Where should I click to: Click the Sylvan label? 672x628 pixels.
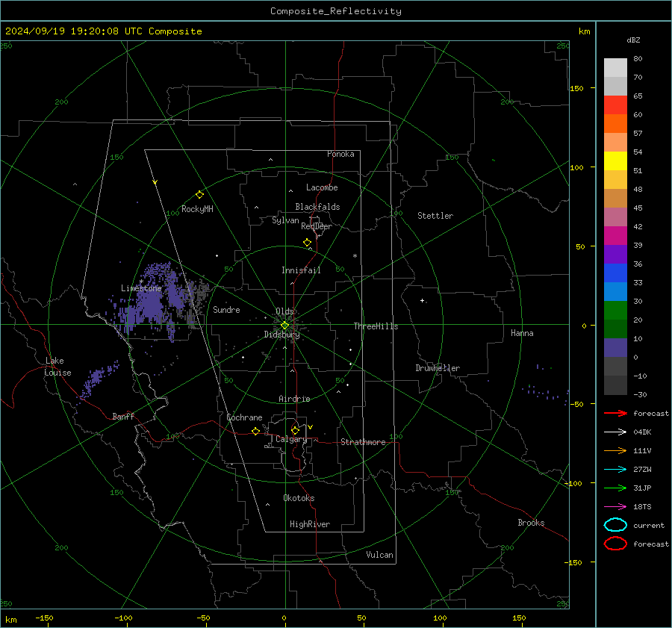click(x=285, y=220)
